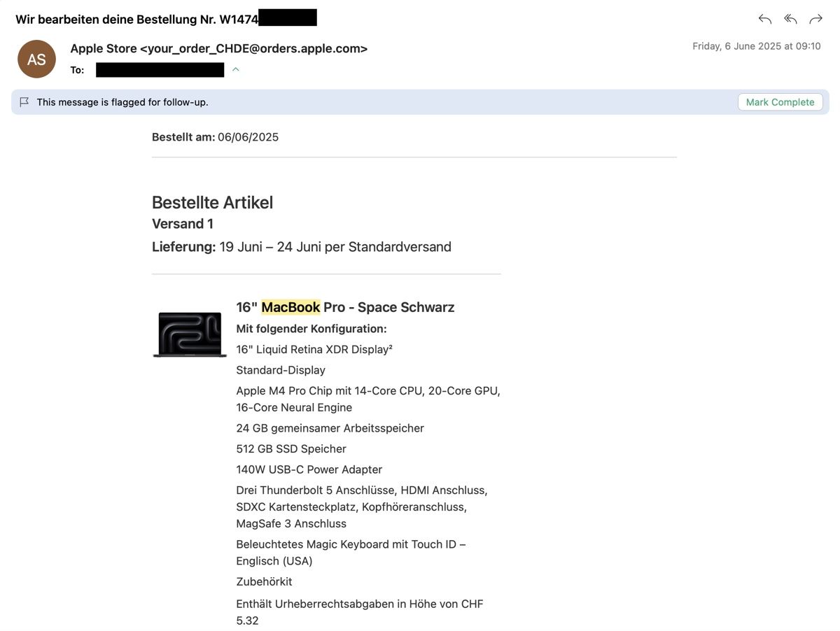Viewport: 840px width, 631px height.
Task: Click the order date '06/06/2025'
Action: pyautogui.click(x=248, y=137)
